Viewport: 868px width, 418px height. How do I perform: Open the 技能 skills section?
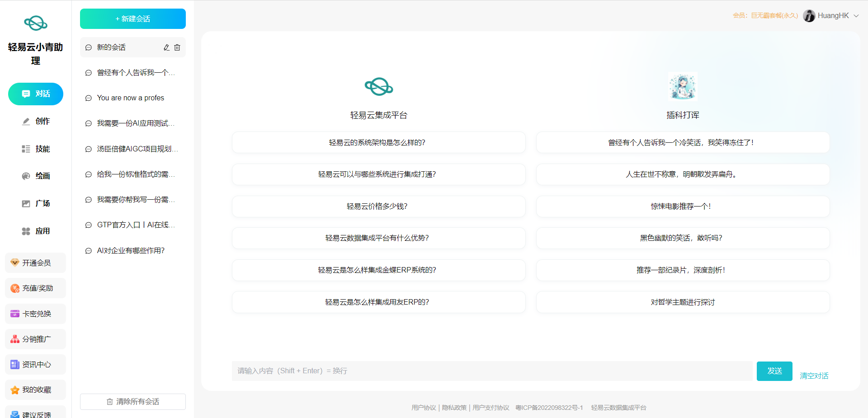tap(36, 149)
